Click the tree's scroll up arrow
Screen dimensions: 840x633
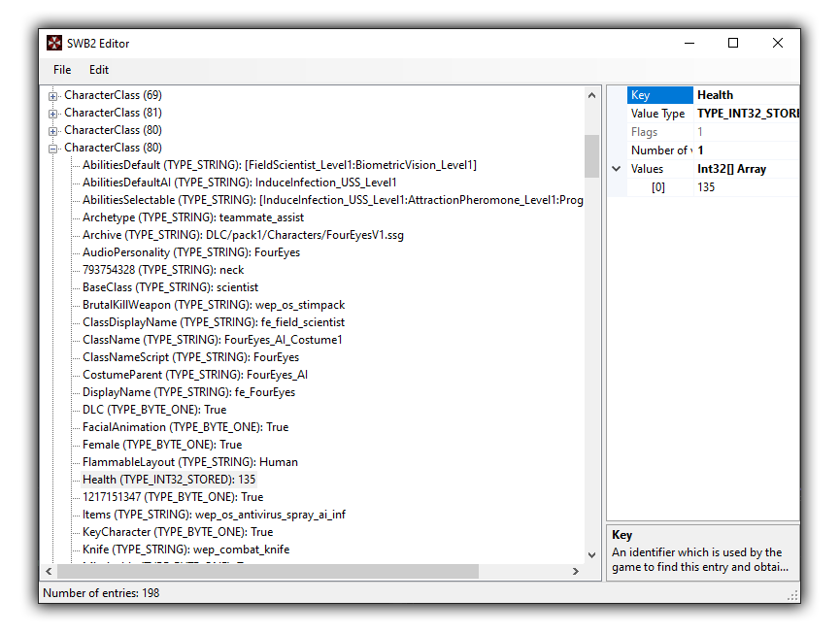click(x=591, y=96)
